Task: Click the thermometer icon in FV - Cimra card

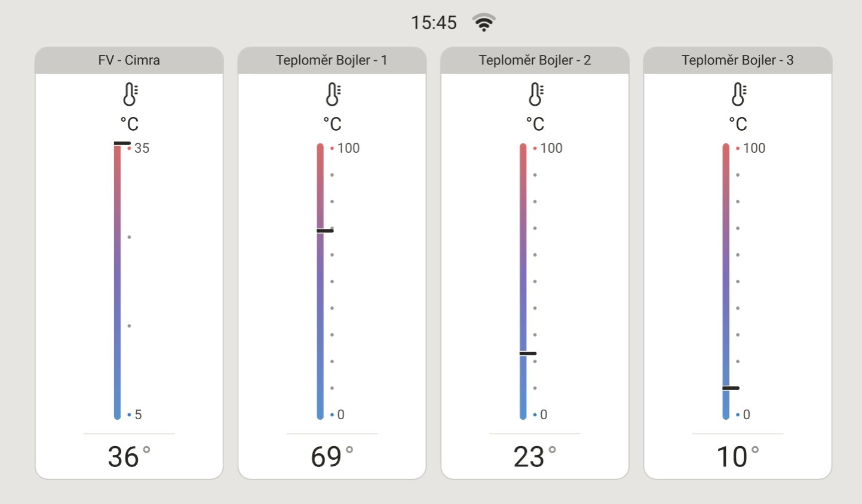Action: [130, 94]
